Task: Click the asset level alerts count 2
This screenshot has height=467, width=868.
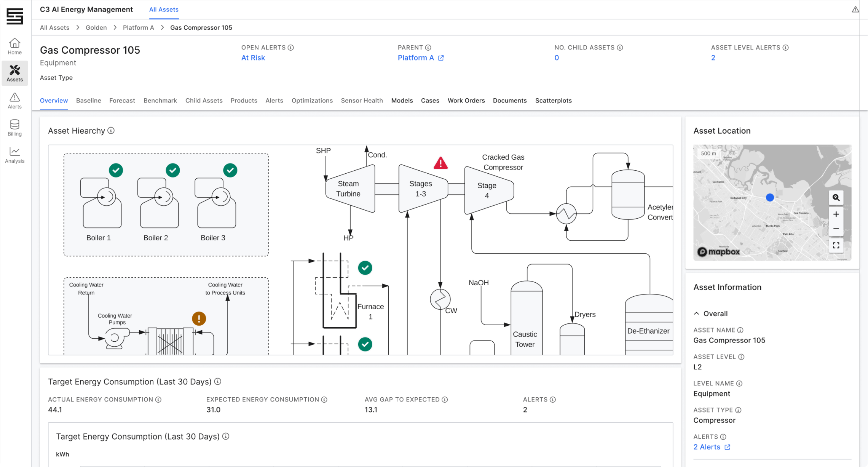Action: 713,58
